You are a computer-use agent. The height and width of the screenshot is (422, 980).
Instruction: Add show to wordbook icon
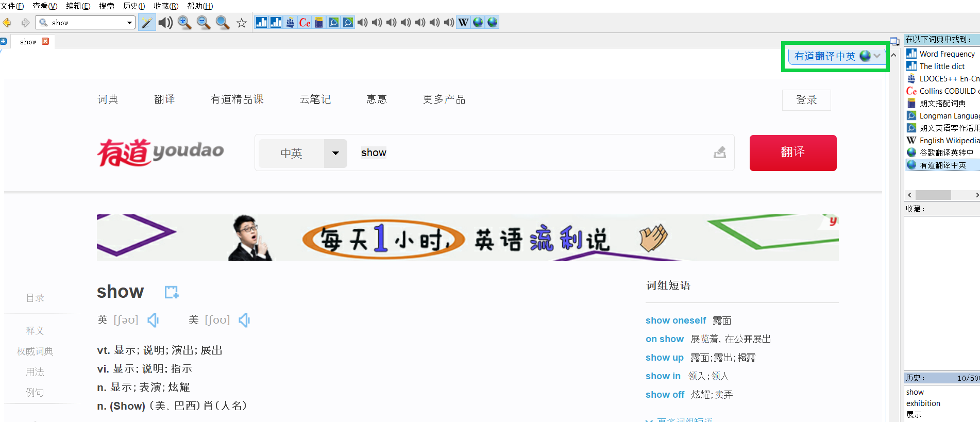click(x=172, y=292)
